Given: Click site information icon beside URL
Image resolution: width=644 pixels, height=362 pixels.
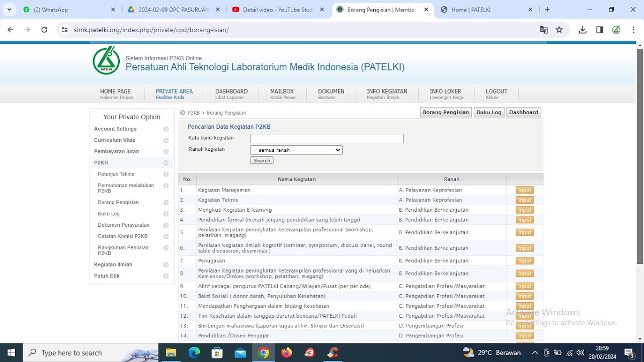Looking at the screenshot, I should [x=64, y=30].
